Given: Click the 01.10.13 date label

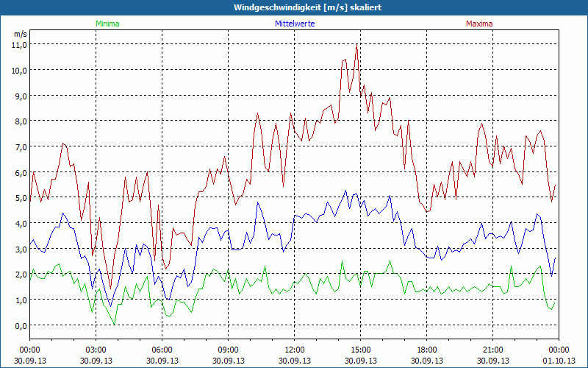Looking at the screenshot, I should coord(559,361).
